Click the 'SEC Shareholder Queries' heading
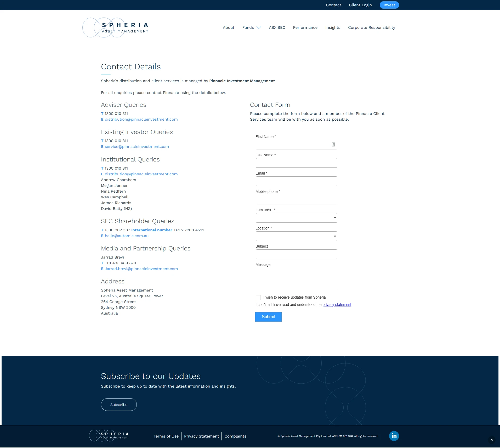The image size is (500, 448). (138, 221)
